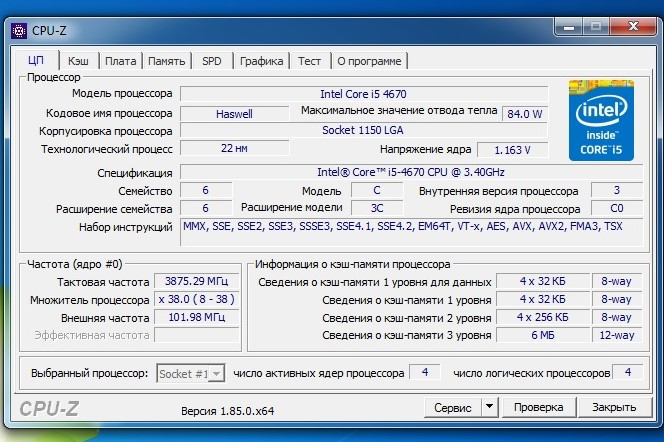The width and height of the screenshot is (664, 442).
Task: Click the Haswell code name field
Action: tap(235, 114)
